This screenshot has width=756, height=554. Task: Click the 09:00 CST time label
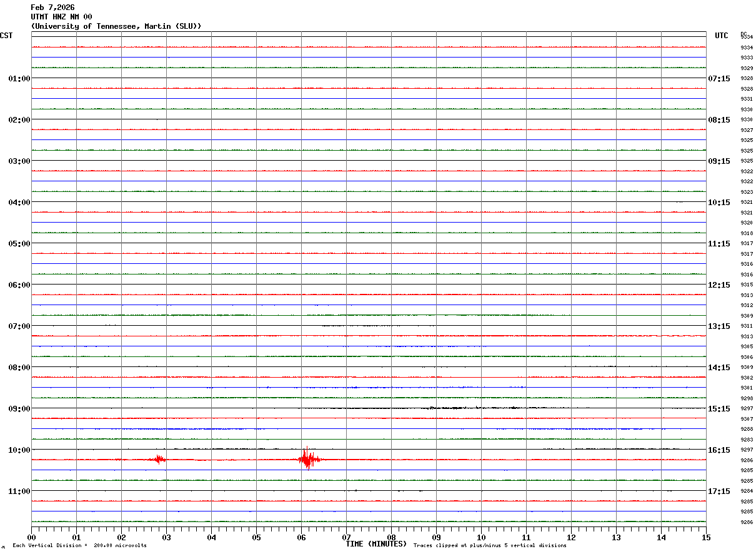coord(19,408)
